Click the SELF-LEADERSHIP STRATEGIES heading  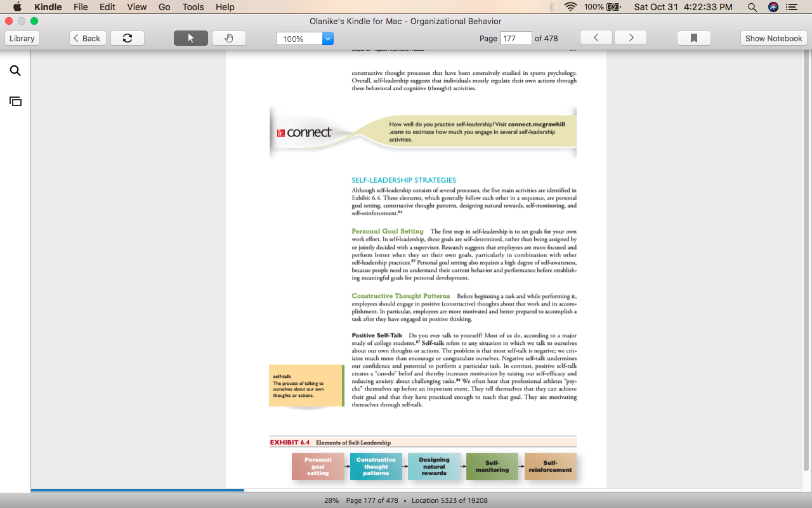pyautogui.click(x=403, y=180)
